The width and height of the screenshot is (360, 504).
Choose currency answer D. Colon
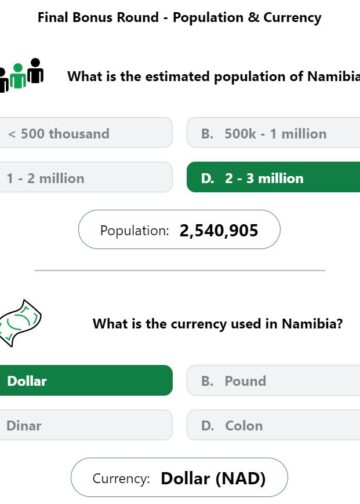[273, 425]
